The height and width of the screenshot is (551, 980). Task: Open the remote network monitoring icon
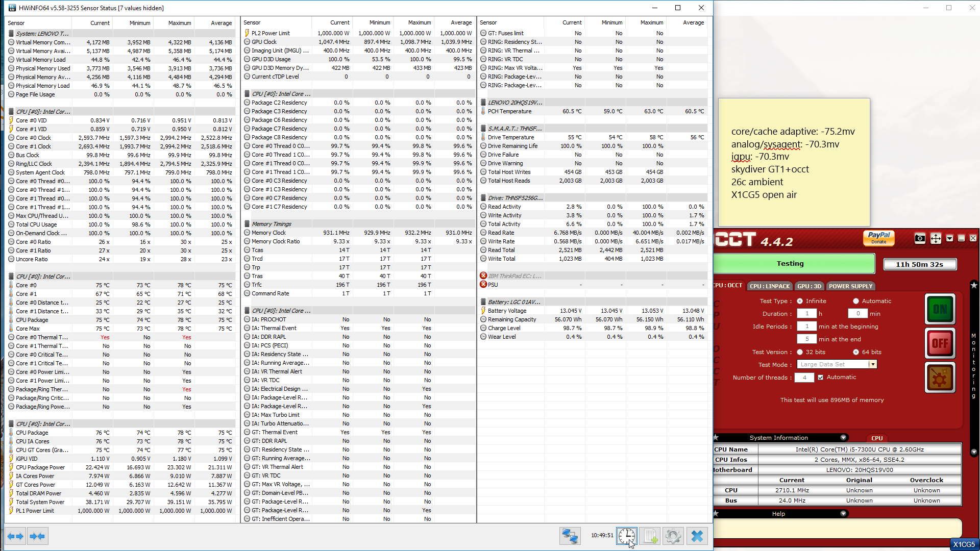tap(570, 536)
